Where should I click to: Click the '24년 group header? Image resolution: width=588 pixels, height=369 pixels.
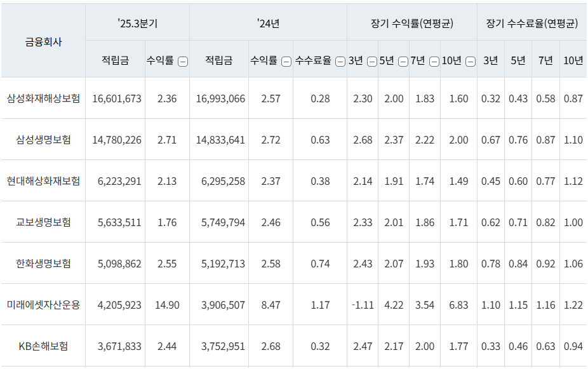click(x=268, y=23)
